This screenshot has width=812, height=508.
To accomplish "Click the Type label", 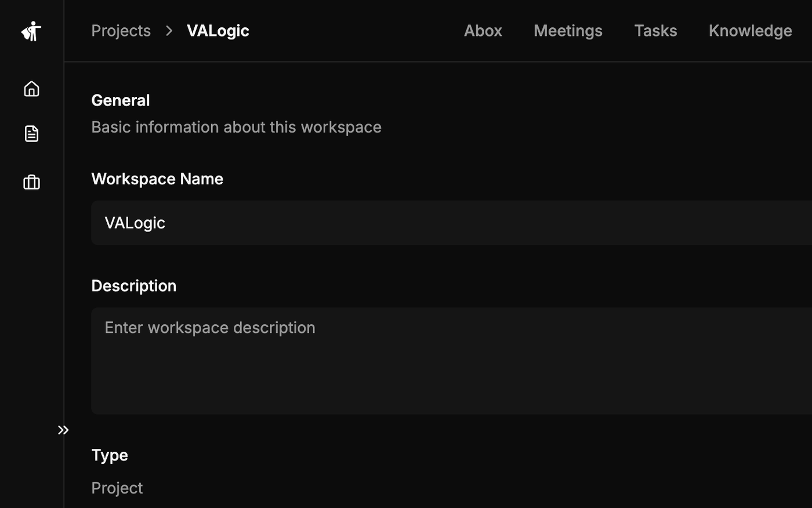I will (x=110, y=455).
